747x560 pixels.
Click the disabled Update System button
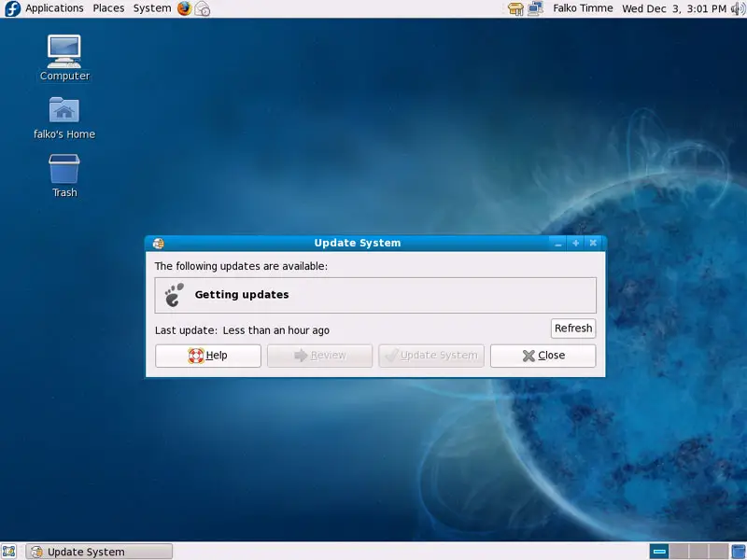431,356
